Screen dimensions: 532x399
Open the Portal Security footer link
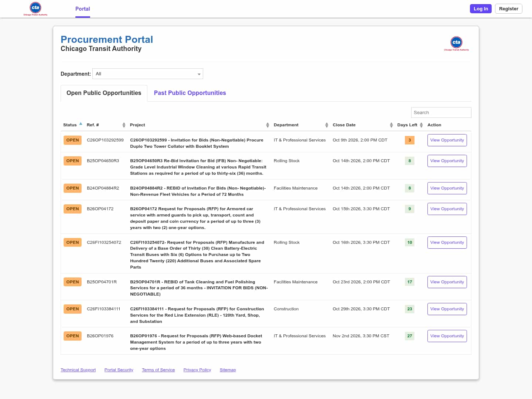(x=119, y=370)
